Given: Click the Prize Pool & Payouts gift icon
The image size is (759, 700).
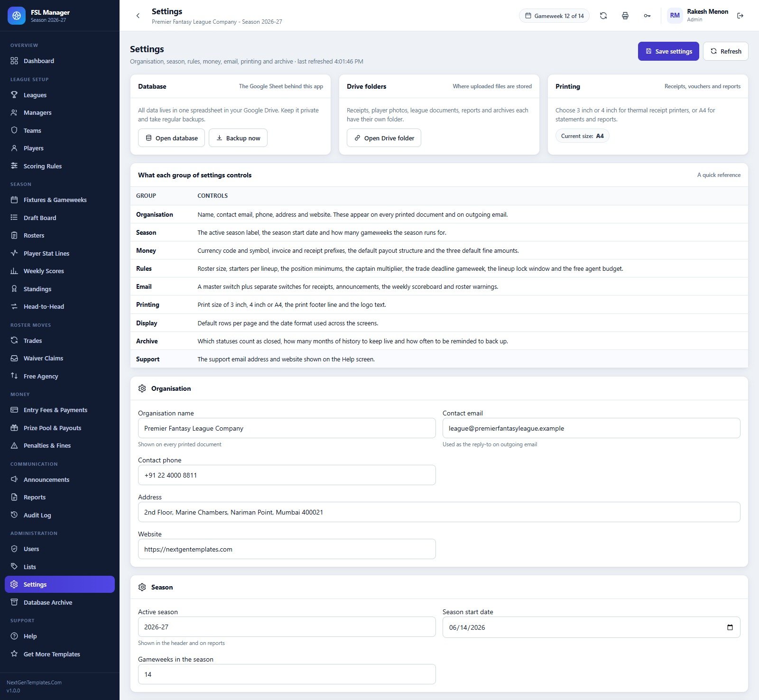Looking at the screenshot, I should [x=14, y=428].
